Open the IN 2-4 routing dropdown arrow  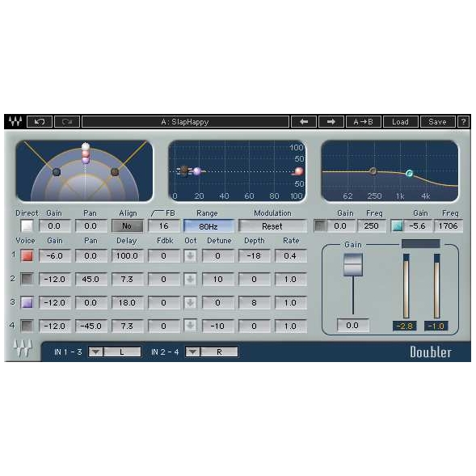(193, 352)
